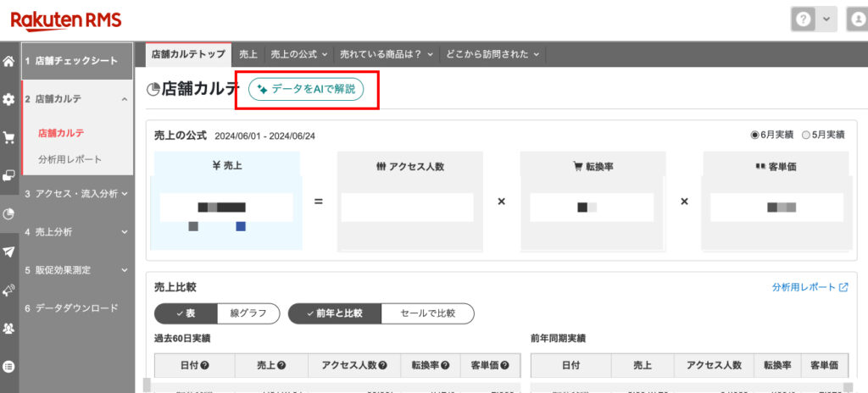
Task: Select the 5月実績 radio button
Action: 805,135
